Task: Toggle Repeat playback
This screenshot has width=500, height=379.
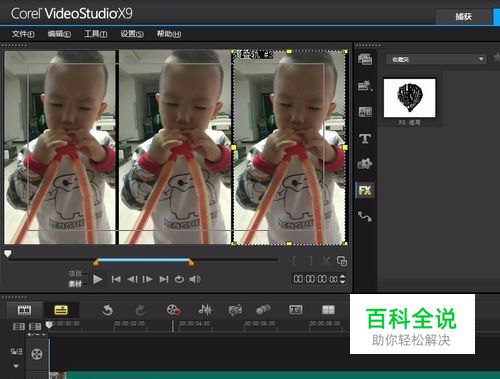Action: pos(179,279)
